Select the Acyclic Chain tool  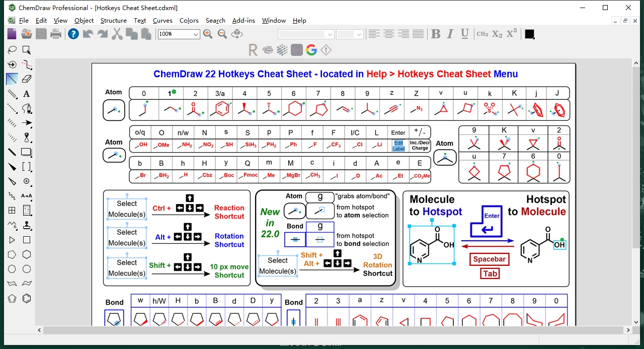click(x=12, y=225)
